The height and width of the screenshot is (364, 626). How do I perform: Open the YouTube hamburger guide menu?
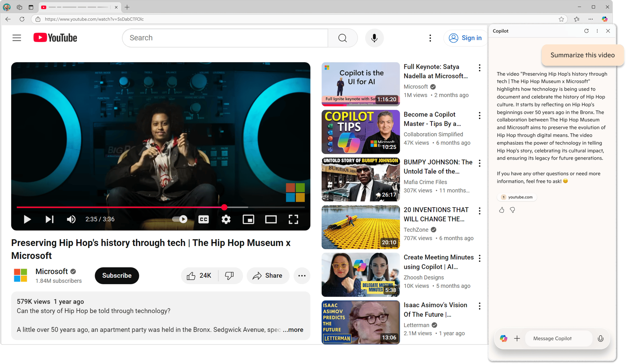click(x=17, y=38)
